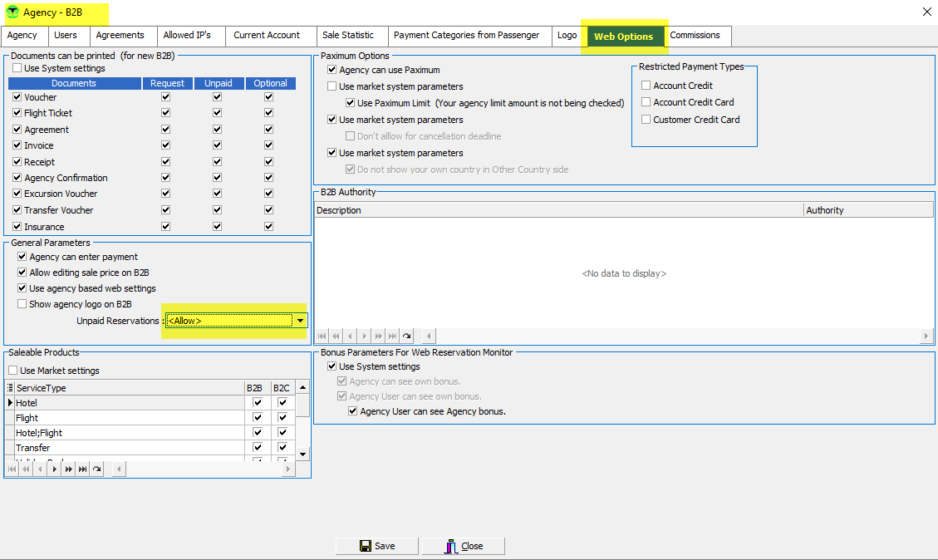Enable Show agency logo on B2B
Image resolution: width=938 pixels, height=560 pixels.
pyautogui.click(x=22, y=304)
